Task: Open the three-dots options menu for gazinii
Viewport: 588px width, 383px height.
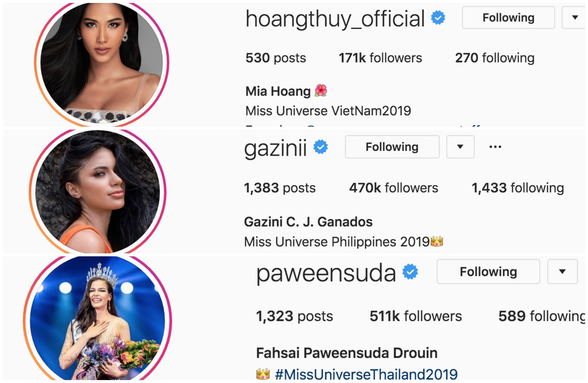Action: [495, 147]
